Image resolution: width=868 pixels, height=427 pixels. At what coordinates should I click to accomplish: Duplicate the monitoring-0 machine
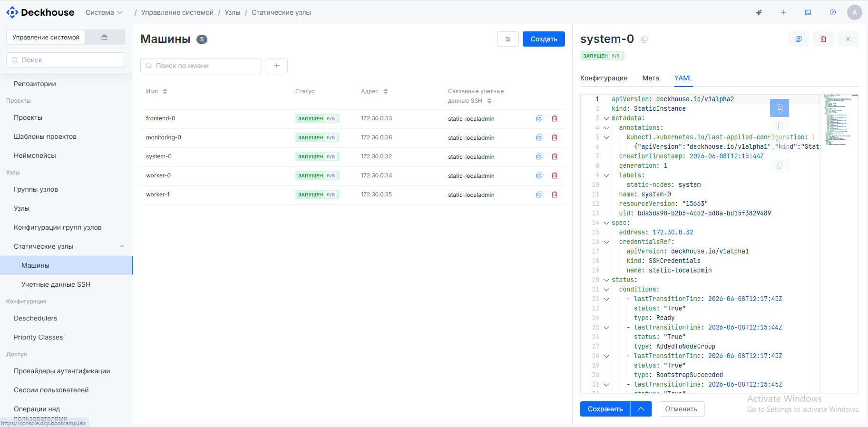pos(539,137)
